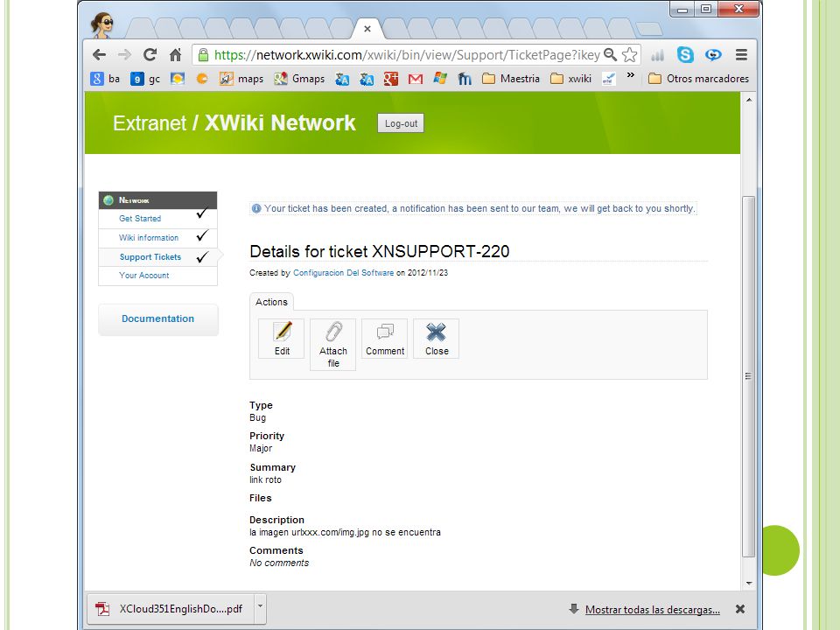This screenshot has width=840, height=630.
Task: Click the signal bars extension icon
Action: 657,54
